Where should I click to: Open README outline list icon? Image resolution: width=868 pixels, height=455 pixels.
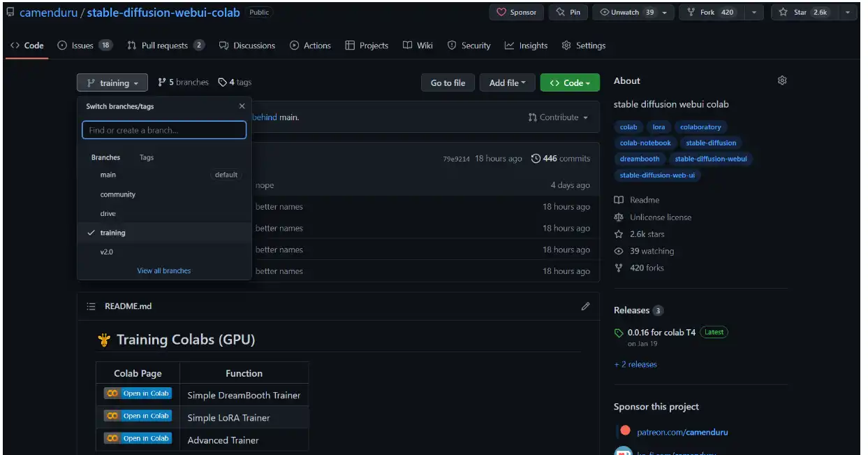pos(91,306)
